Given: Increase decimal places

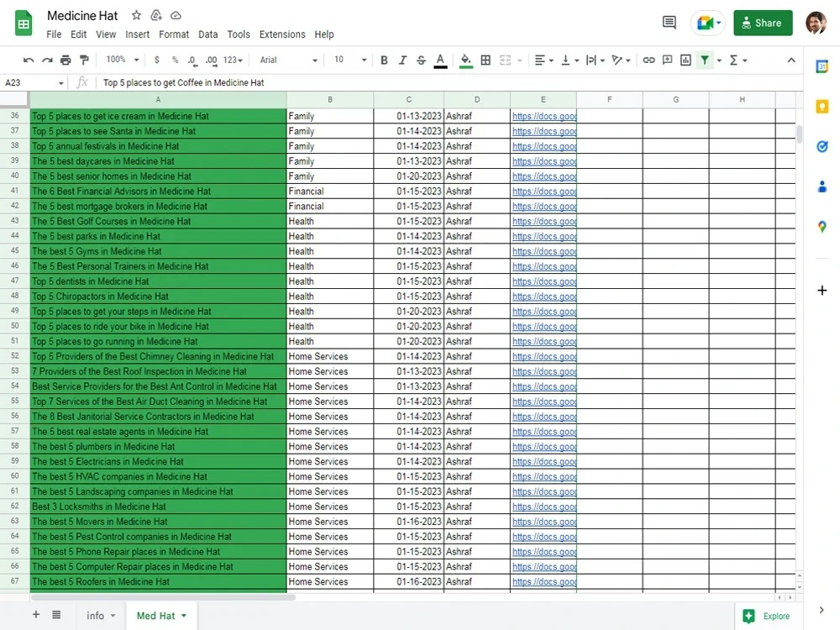Looking at the screenshot, I should click(x=212, y=60).
